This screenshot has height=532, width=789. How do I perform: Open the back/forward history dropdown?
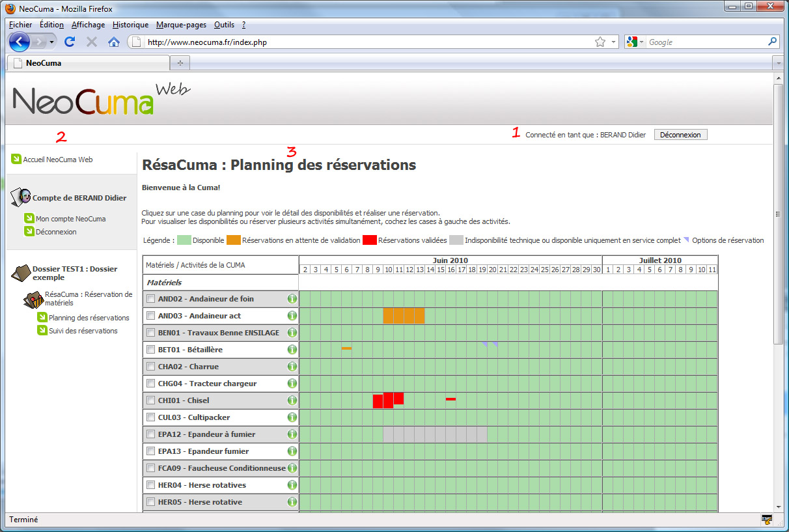point(52,42)
